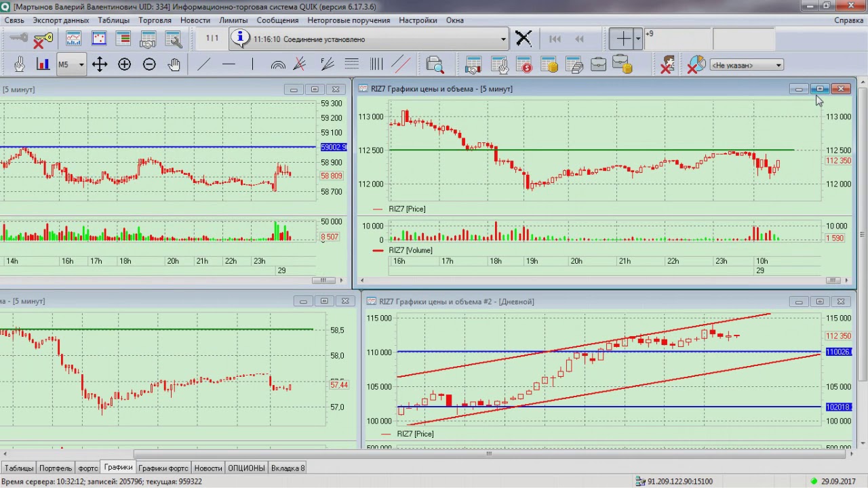Screen dimensions: 868x488
Task: Expand the connection message dropdown arrow
Action: (x=503, y=39)
